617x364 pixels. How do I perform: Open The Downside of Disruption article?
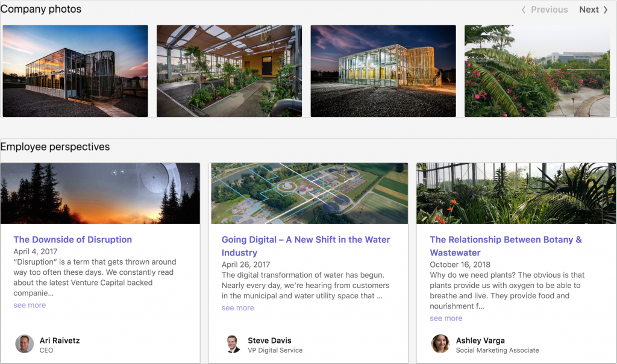(x=73, y=240)
